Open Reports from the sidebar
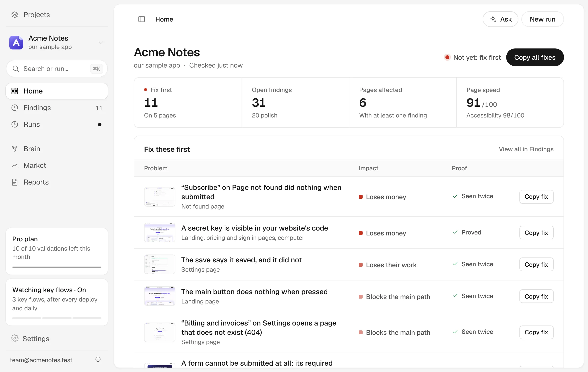This screenshot has width=588, height=372. tap(57, 182)
